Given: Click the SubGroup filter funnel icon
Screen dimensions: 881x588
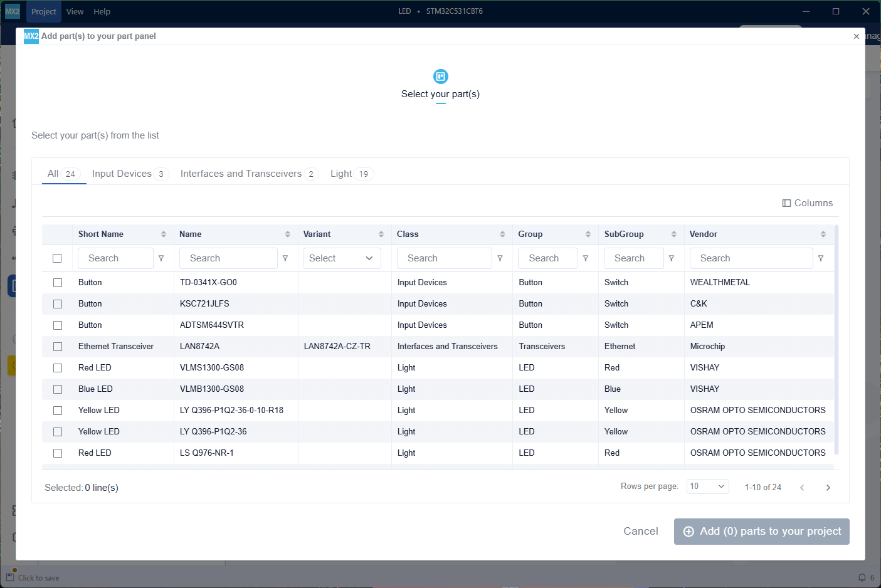Looking at the screenshot, I should (672, 258).
